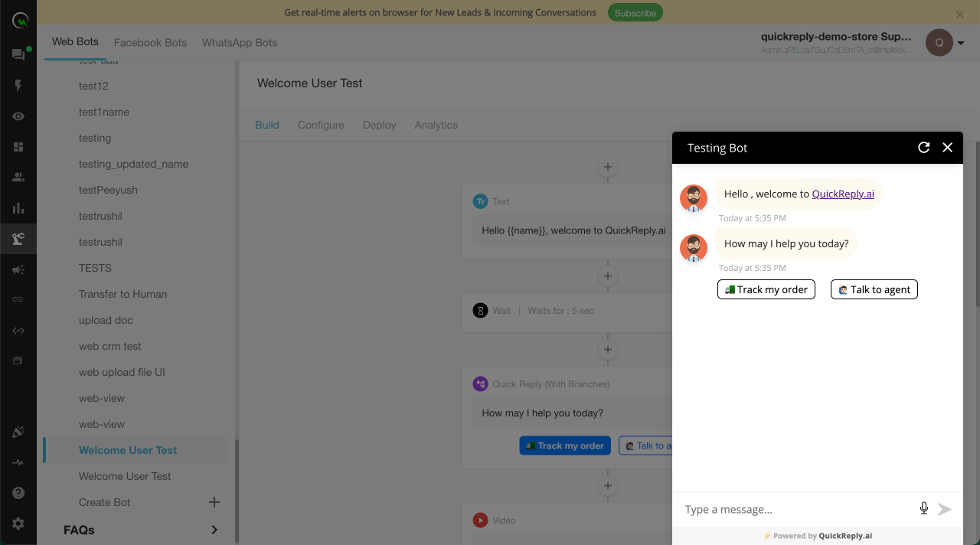Open the eye monitoring icon in sidebar
The height and width of the screenshot is (545, 980).
18,116
